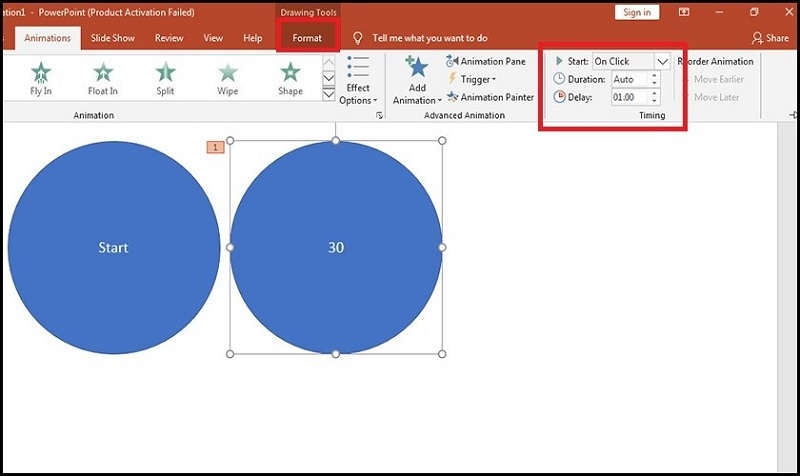Click the Sign in button
Viewport: 800px width, 476px height.
pyautogui.click(x=637, y=13)
